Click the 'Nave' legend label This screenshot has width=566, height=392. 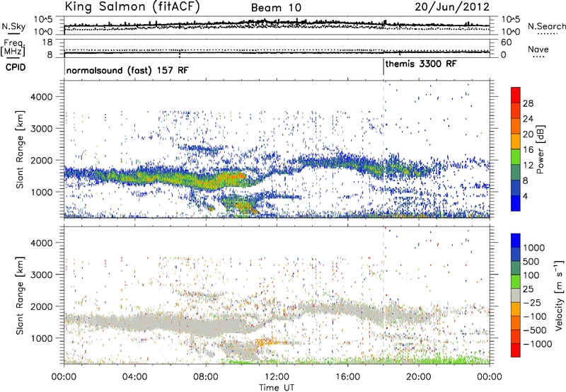(x=538, y=49)
